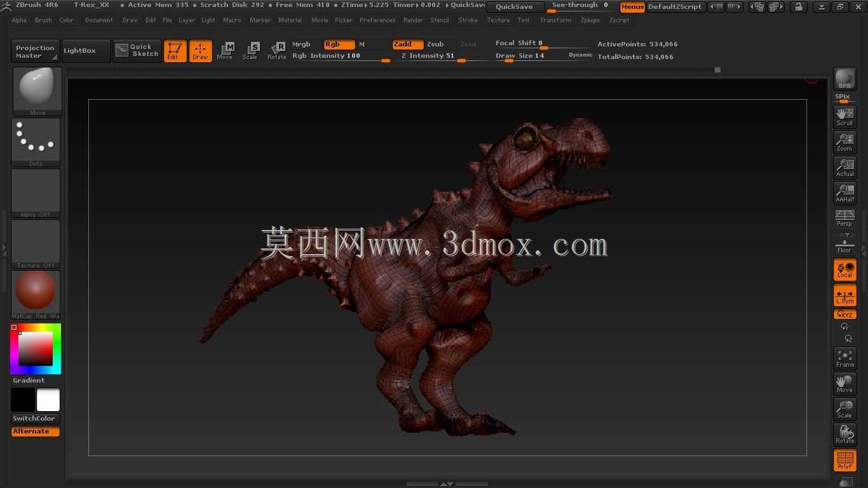
Task: Click the Scroll document icon
Action: coord(844,116)
